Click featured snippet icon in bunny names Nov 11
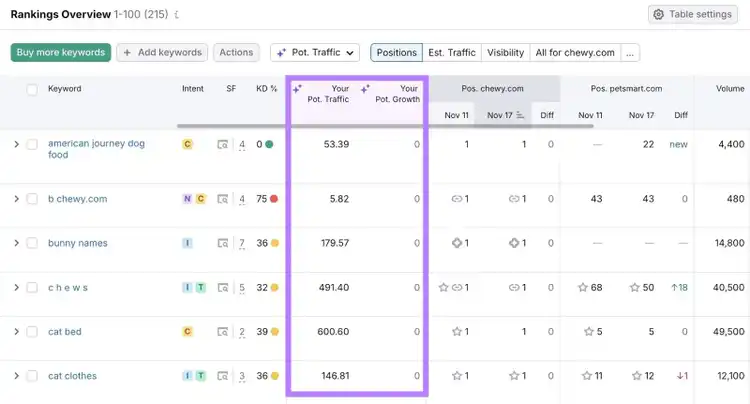 [457, 243]
